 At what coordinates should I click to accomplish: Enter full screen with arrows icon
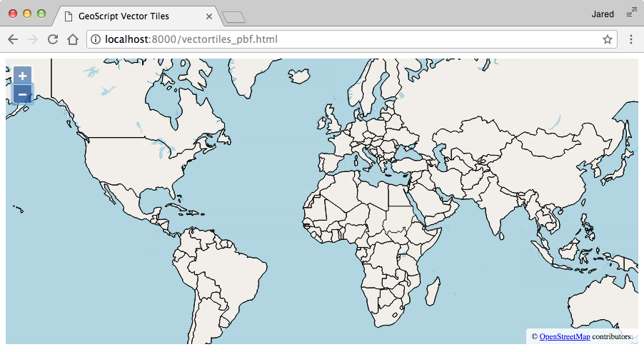[x=632, y=13]
